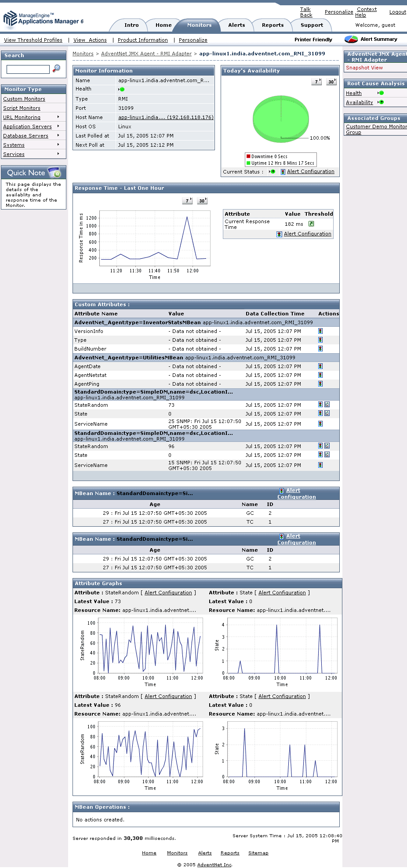Screen dimensions: 407x868
Task: Expand Services submenu arrow
Action: (58, 154)
